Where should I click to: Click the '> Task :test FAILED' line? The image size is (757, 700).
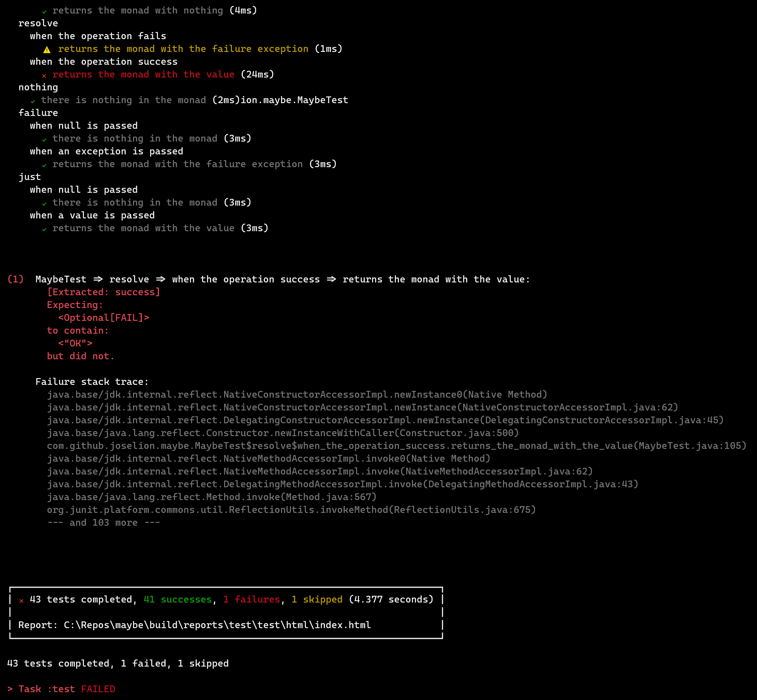pyautogui.click(x=62, y=689)
